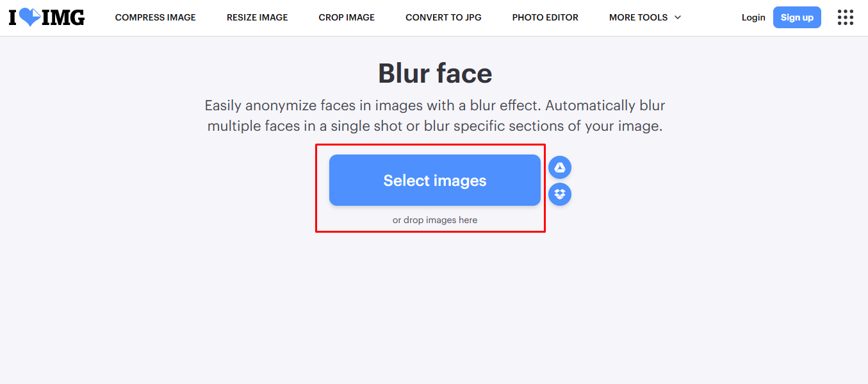Image resolution: width=868 pixels, height=384 pixels.
Task: Click the blur face description text
Action: (434, 115)
